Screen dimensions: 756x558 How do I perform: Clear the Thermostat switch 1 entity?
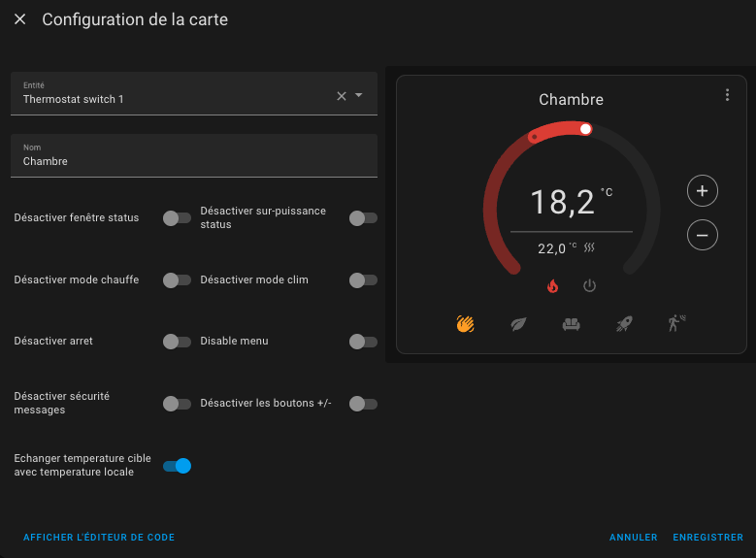pyautogui.click(x=341, y=95)
